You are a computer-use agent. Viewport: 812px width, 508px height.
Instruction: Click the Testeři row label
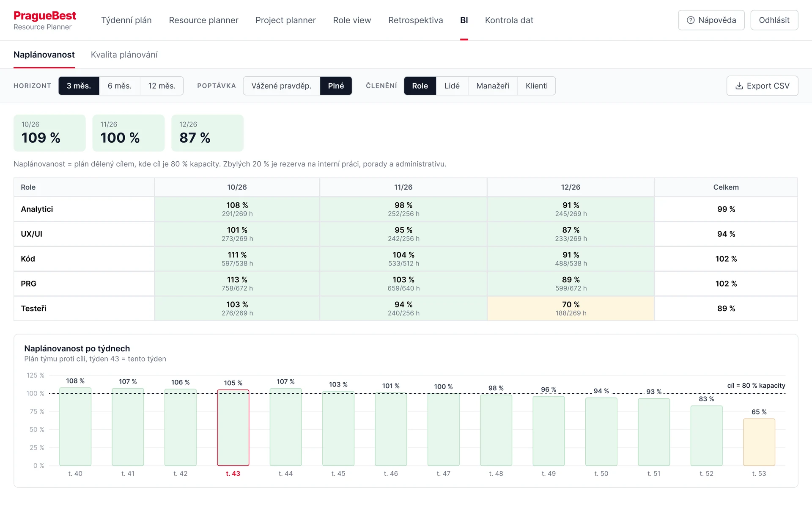[x=33, y=309]
